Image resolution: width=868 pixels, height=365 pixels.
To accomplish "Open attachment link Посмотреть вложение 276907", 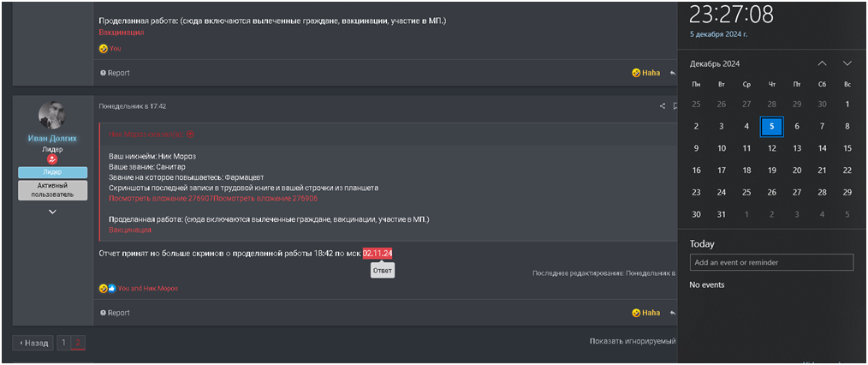I will tap(161, 198).
